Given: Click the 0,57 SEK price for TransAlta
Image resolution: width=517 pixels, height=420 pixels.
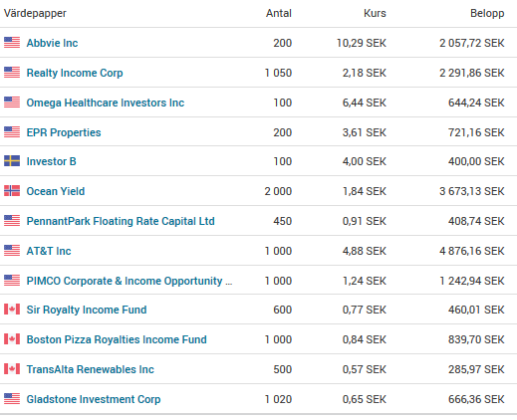Looking at the screenshot, I should 365,369.
